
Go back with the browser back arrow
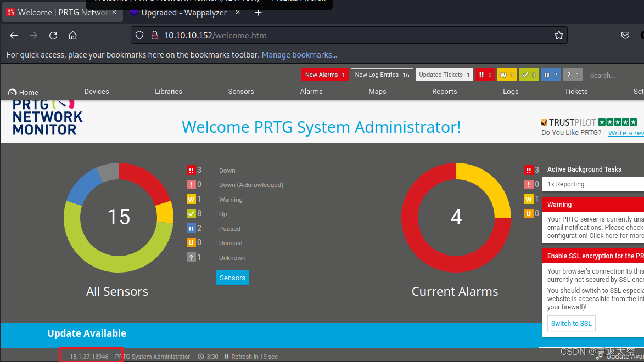pyautogui.click(x=14, y=36)
